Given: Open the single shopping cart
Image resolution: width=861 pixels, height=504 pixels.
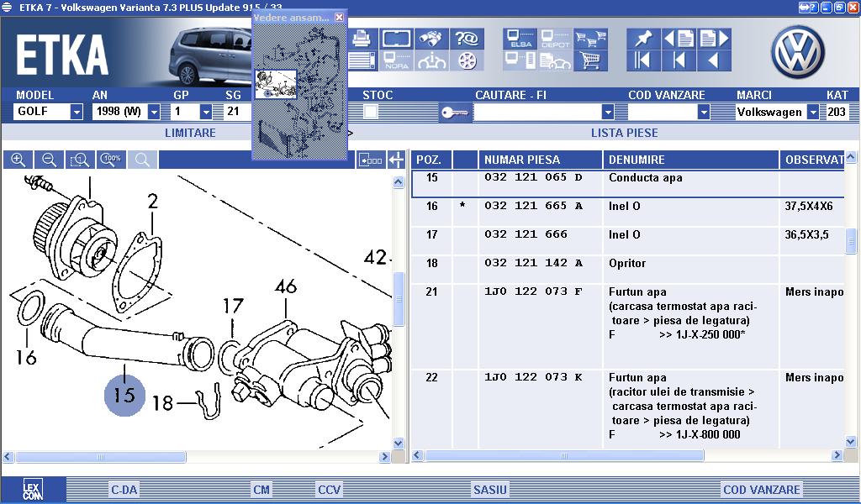Looking at the screenshot, I should (591, 60).
